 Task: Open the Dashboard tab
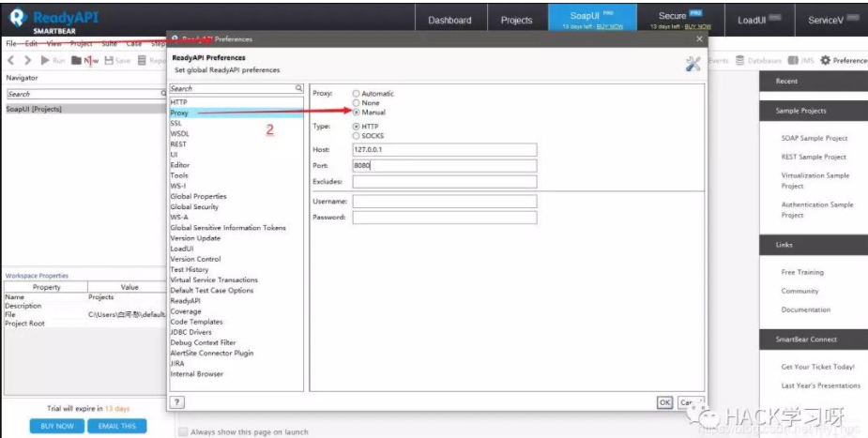[x=450, y=20]
